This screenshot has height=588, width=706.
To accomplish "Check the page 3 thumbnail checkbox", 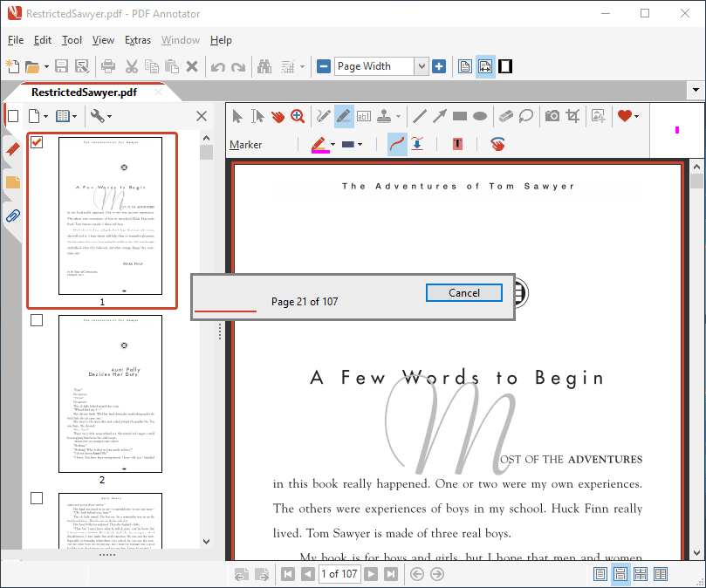I will point(37,498).
